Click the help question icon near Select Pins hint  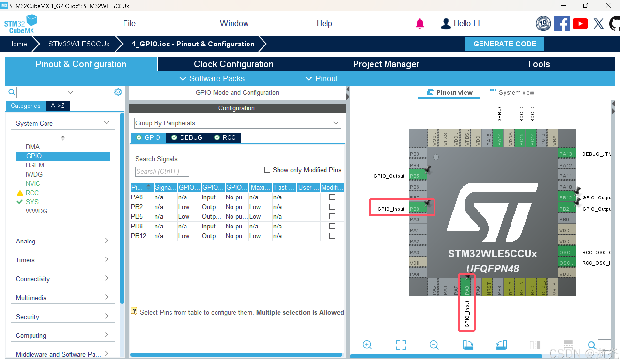tap(134, 311)
